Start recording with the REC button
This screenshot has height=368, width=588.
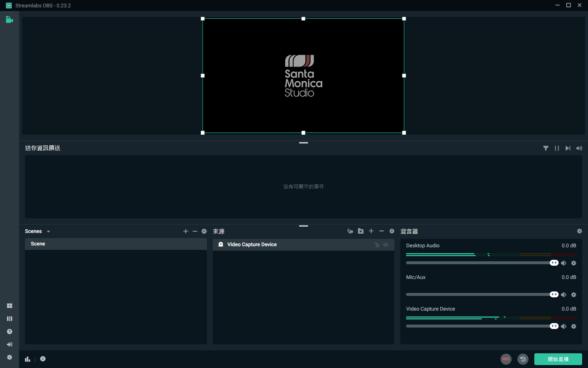coord(506,359)
